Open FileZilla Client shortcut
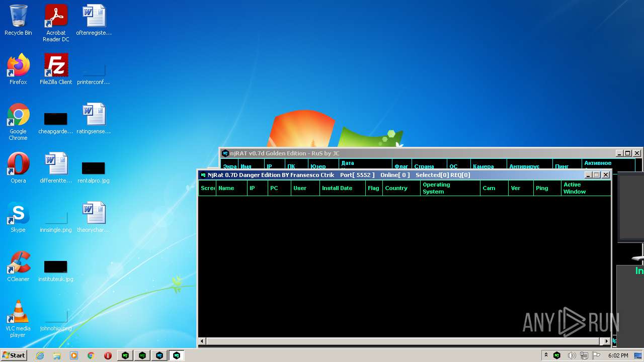 (56, 69)
